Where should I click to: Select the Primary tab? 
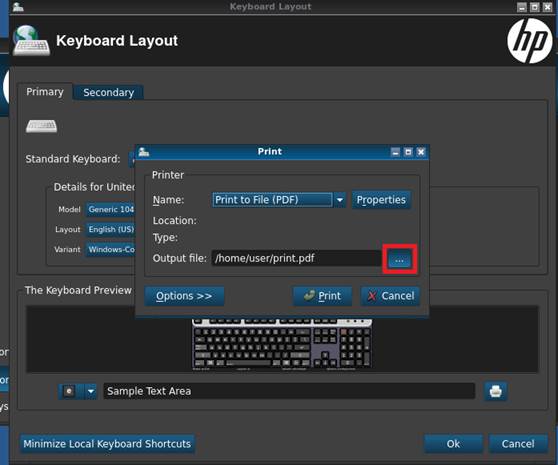pos(45,92)
